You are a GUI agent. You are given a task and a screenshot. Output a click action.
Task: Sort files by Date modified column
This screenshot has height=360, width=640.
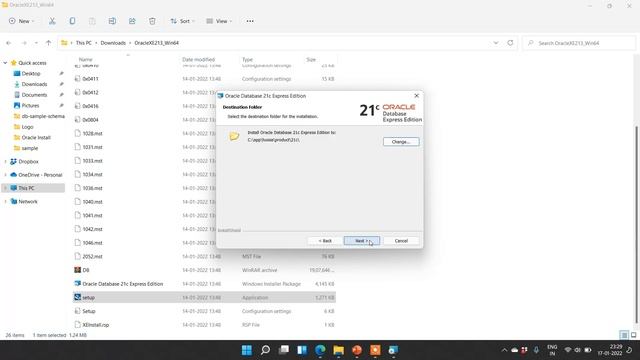click(198, 60)
